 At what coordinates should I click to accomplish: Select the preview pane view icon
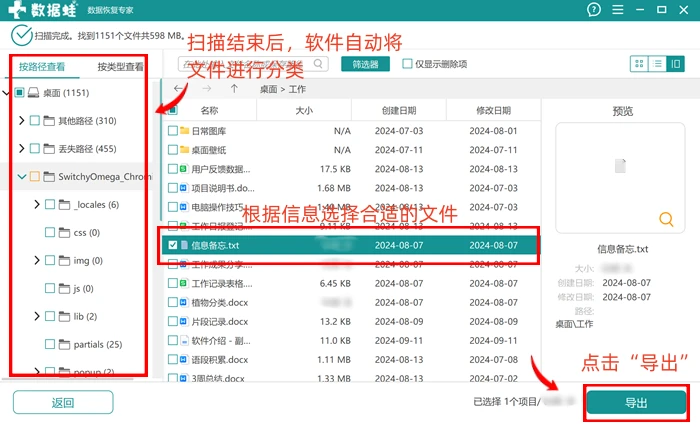(675, 64)
